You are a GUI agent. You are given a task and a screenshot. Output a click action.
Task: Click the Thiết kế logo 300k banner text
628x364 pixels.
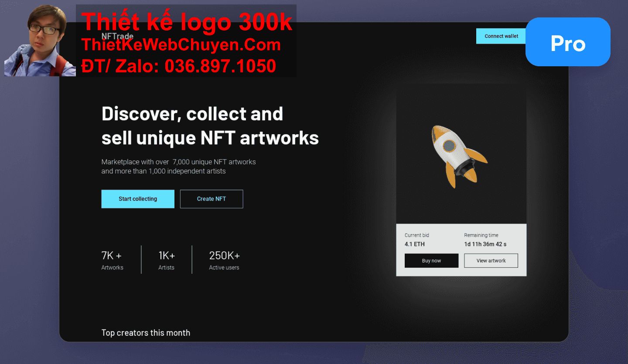click(187, 22)
